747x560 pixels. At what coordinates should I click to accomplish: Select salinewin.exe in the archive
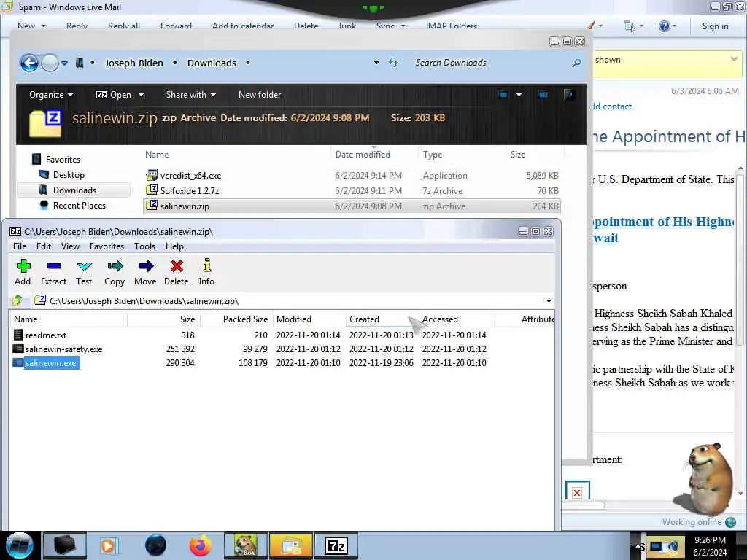coord(50,363)
